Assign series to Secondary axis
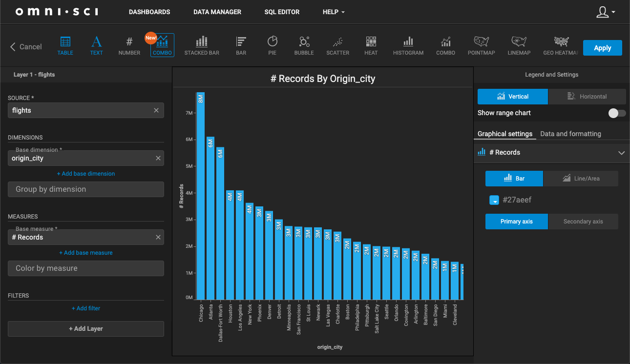 pyautogui.click(x=583, y=222)
